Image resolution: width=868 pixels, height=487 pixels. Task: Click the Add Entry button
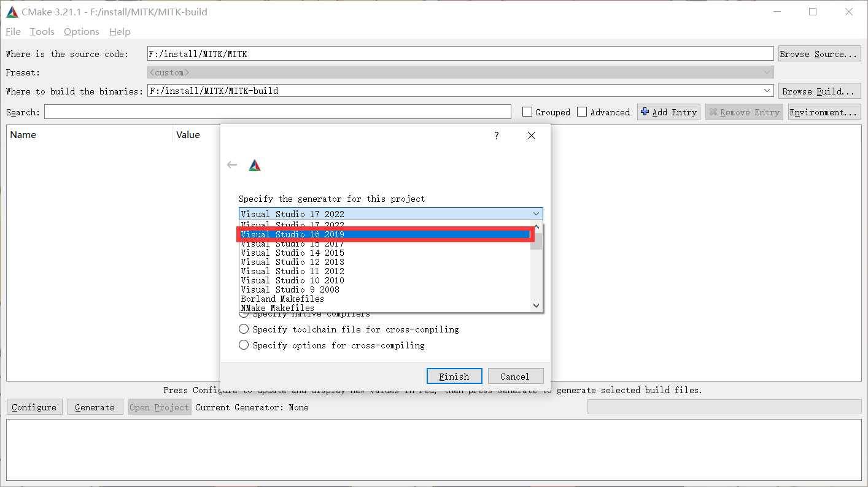point(668,112)
